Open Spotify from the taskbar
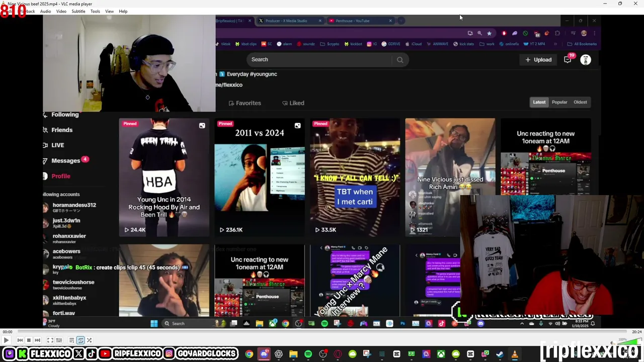The image size is (644, 362). (308, 354)
